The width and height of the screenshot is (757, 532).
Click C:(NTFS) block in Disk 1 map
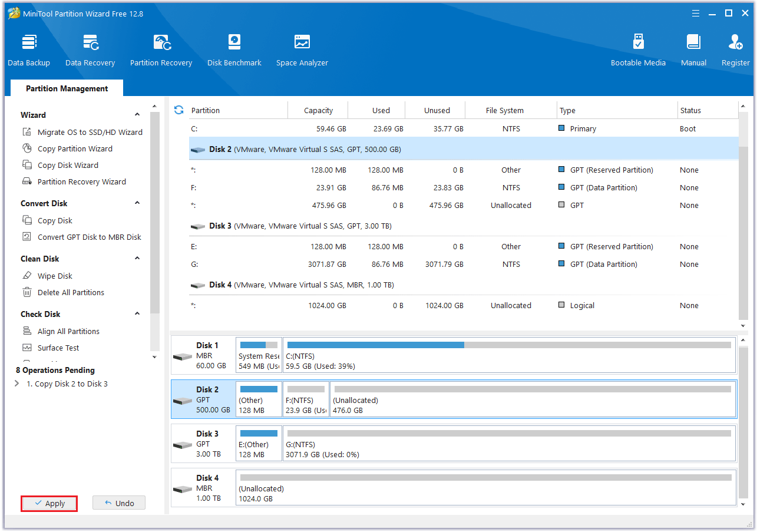point(510,355)
